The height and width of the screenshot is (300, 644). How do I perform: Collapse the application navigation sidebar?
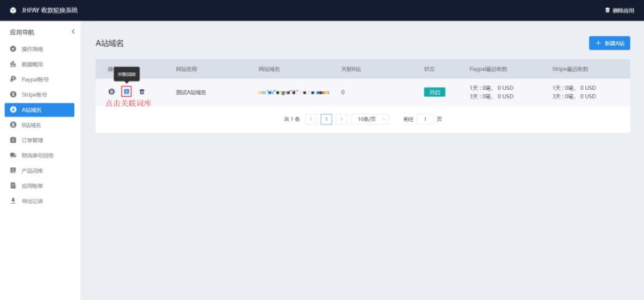coord(73,32)
